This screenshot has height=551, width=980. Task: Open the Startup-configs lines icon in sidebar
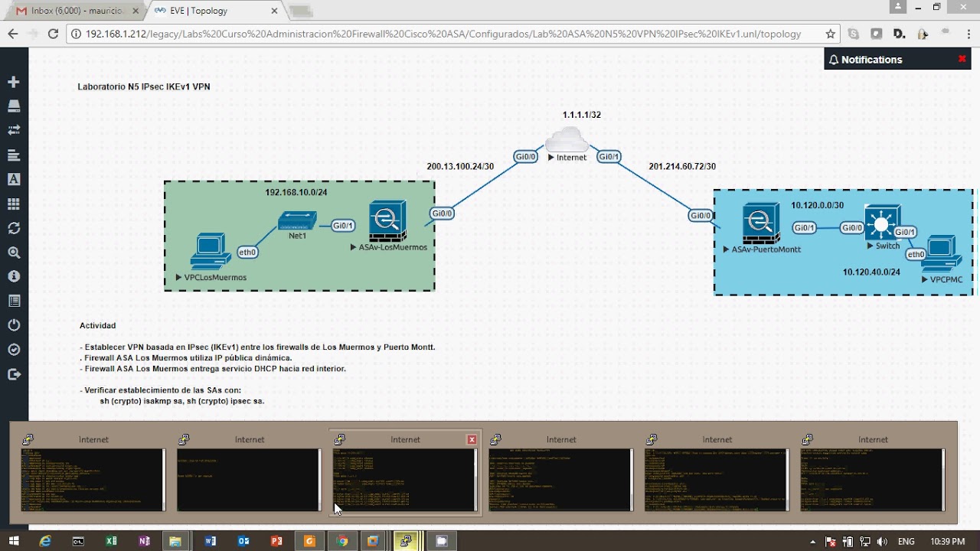tap(13, 155)
